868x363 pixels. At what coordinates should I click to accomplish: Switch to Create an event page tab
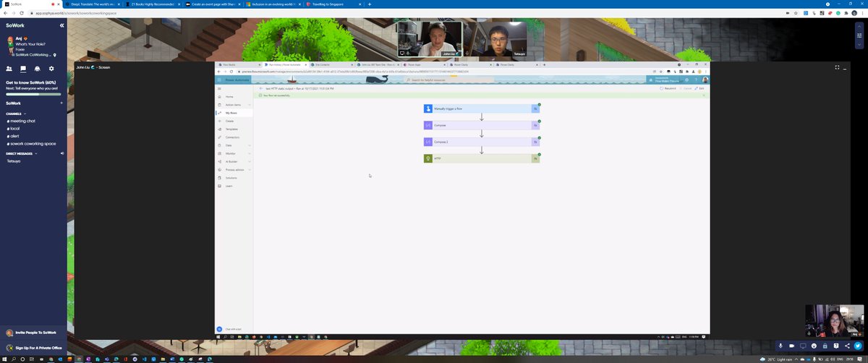[213, 4]
